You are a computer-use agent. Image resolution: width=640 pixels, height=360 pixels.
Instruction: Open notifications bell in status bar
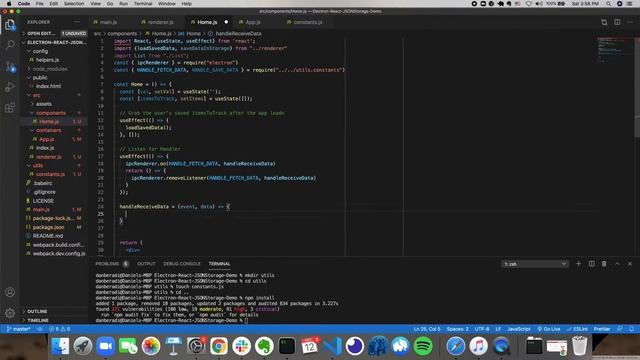(x=631, y=329)
